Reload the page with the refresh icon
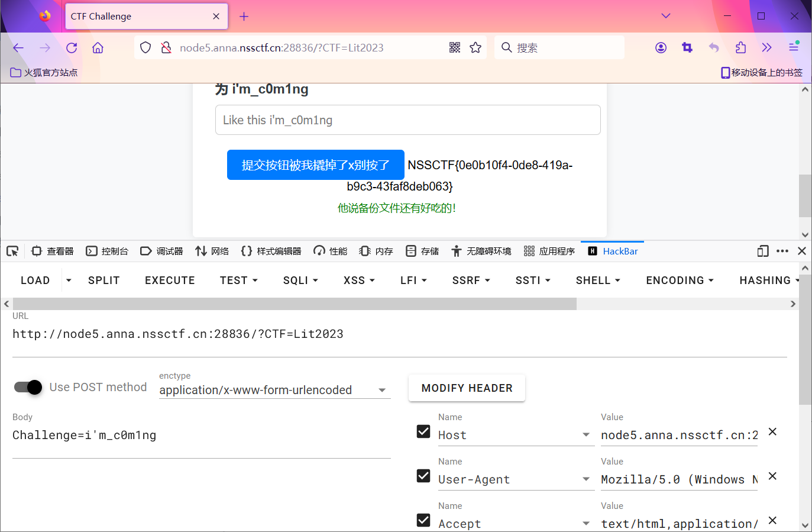 click(72, 48)
